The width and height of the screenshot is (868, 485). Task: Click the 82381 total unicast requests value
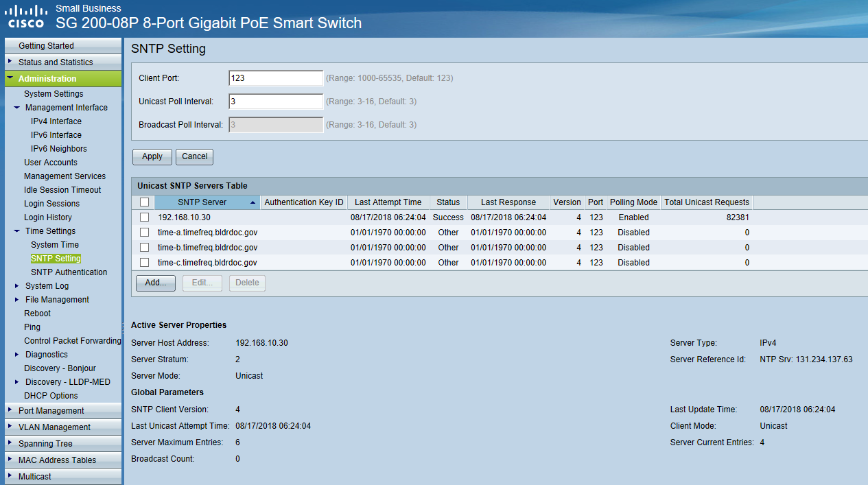point(737,217)
